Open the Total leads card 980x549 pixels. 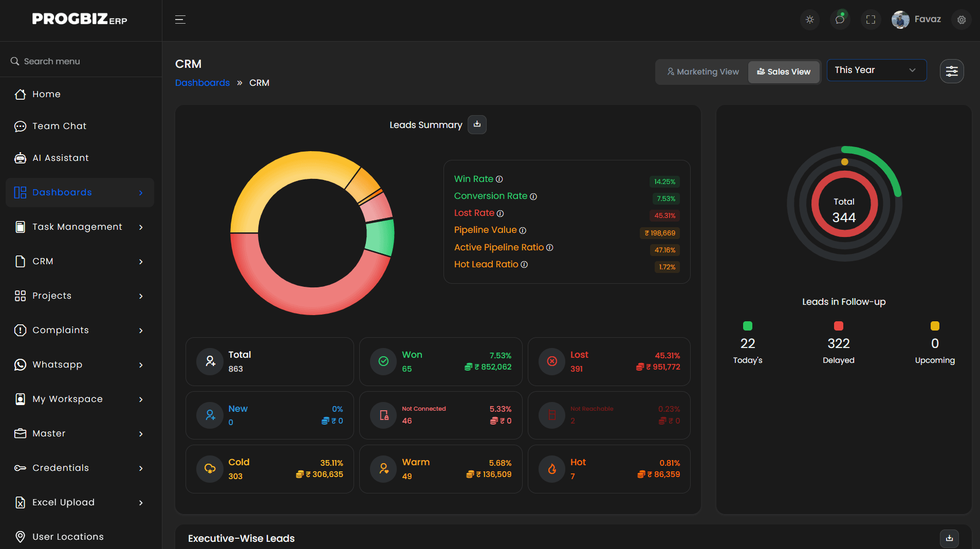pyautogui.click(x=269, y=361)
